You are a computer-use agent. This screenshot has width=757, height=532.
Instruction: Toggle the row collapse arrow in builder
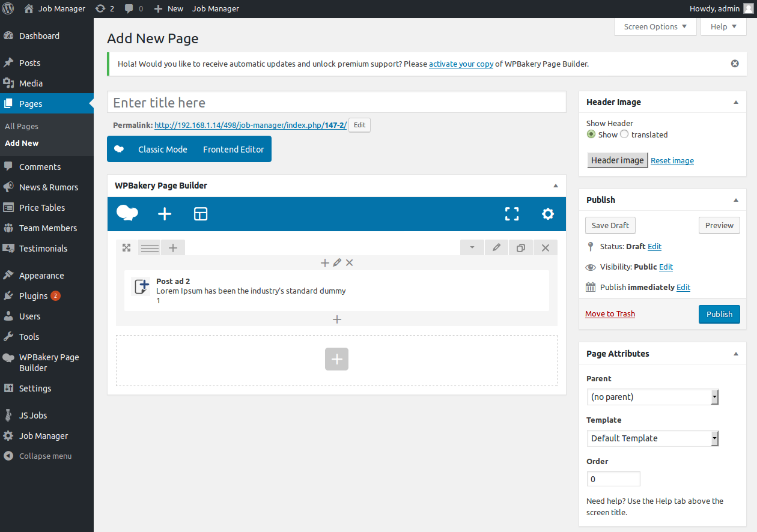[472, 247]
